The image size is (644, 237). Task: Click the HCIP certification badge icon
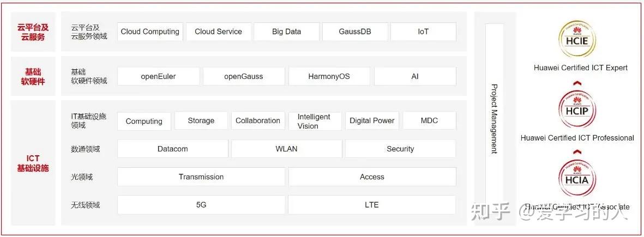click(577, 110)
